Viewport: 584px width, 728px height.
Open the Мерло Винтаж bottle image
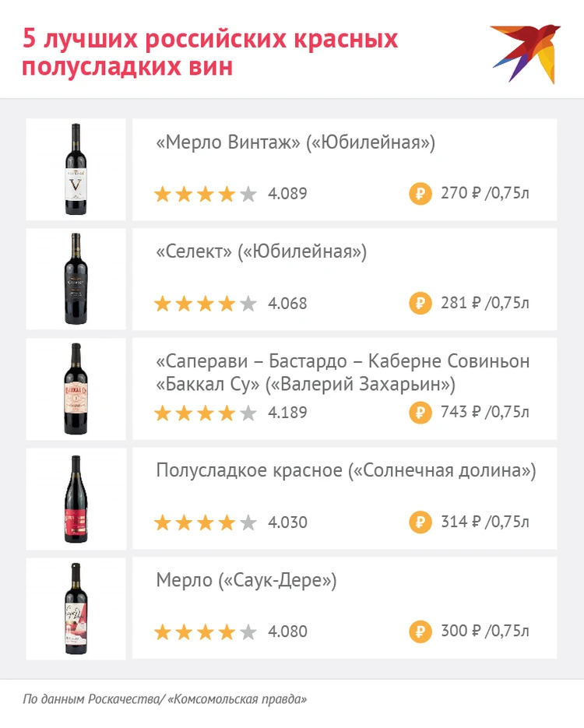(76, 169)
